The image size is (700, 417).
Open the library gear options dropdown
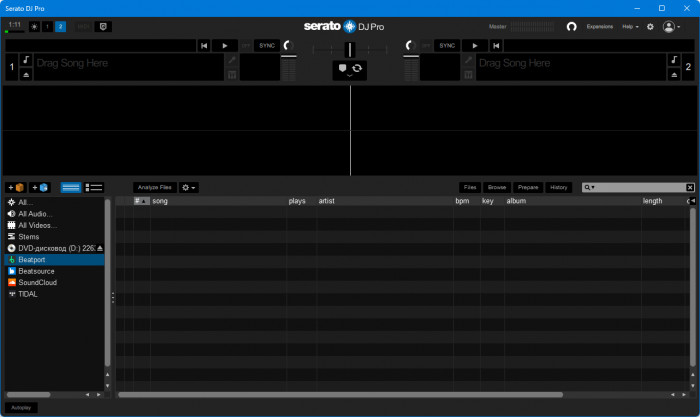click(x=188, y=187)
